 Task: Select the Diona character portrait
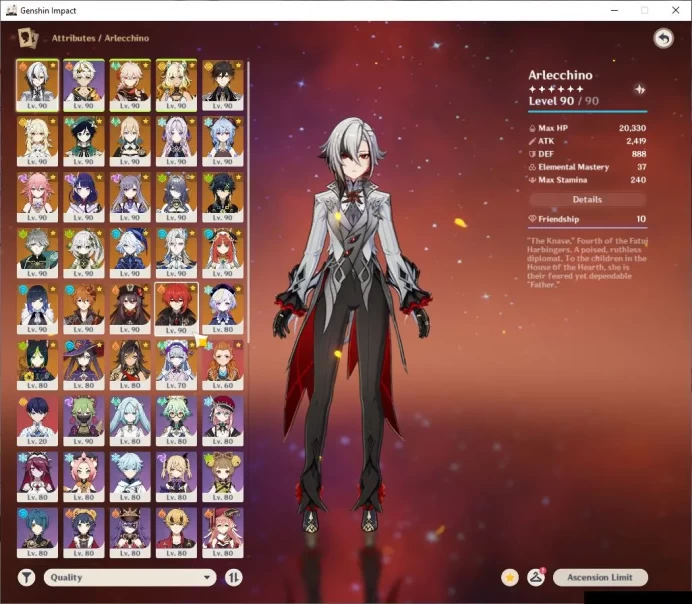84,477
